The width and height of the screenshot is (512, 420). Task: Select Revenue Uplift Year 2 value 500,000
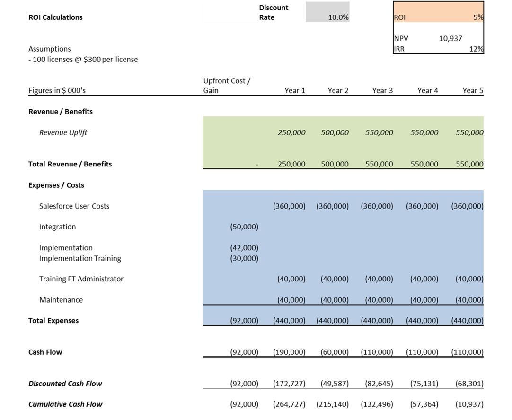(x=335, y=132)
